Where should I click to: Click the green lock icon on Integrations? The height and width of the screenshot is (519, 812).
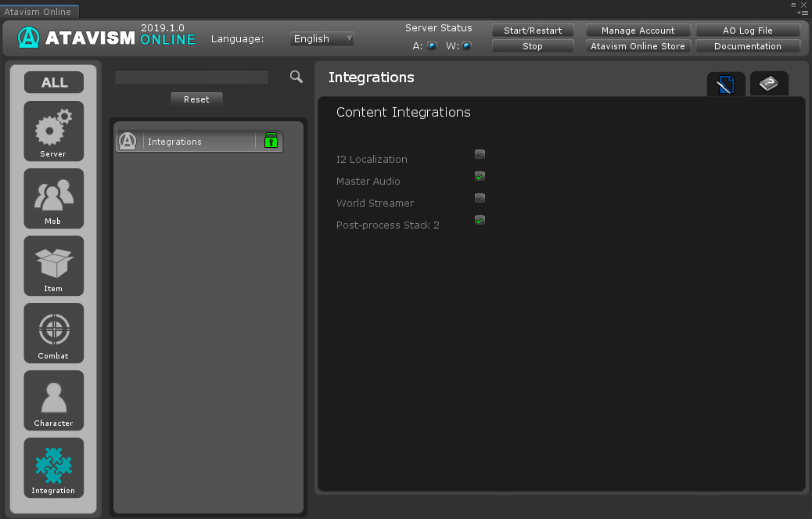coord(271,141)
